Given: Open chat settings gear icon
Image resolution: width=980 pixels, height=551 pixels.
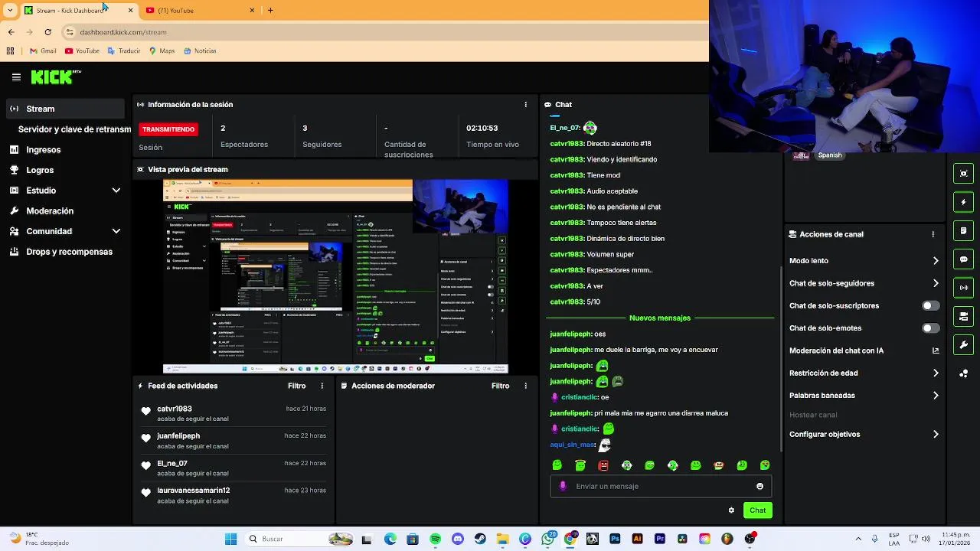Looking at the screenshot, I should pyautogui.click(x=731, y=510).
